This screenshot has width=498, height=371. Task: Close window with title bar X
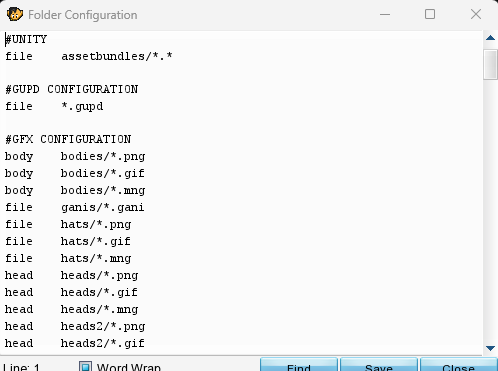click(x=476, y=14)
